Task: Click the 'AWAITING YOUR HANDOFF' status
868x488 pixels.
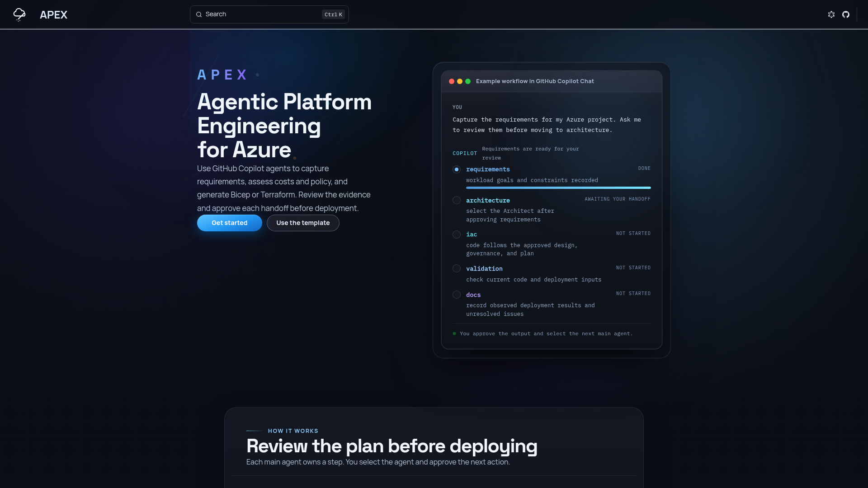Action: tap(618, 199)
